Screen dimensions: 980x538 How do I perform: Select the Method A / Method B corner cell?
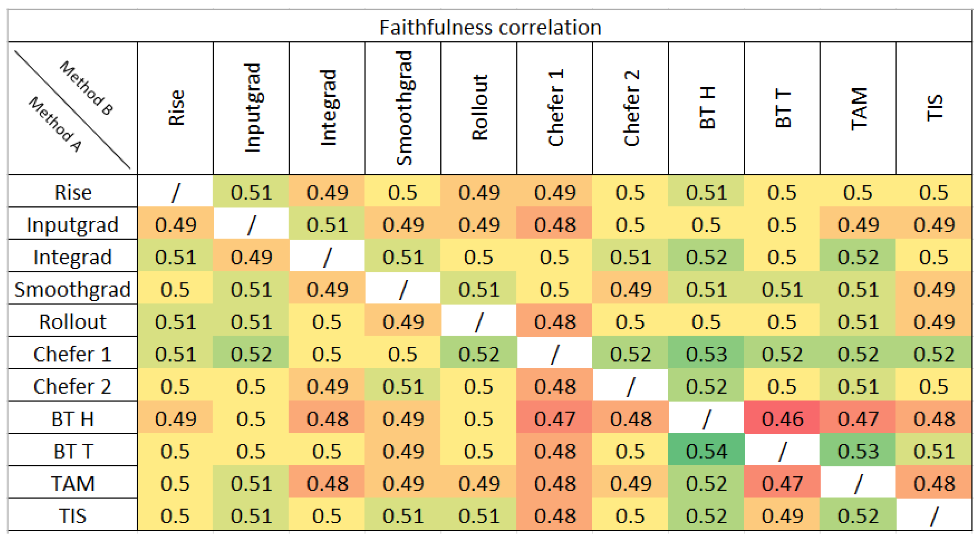[73, 108]
